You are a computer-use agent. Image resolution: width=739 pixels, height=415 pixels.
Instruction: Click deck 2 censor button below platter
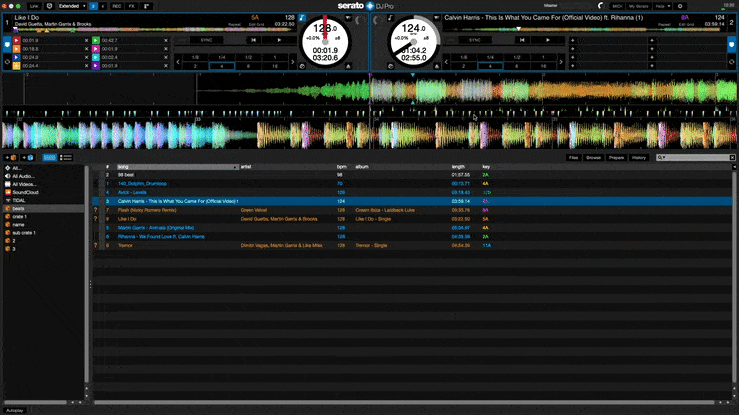[x=391, y=66]
